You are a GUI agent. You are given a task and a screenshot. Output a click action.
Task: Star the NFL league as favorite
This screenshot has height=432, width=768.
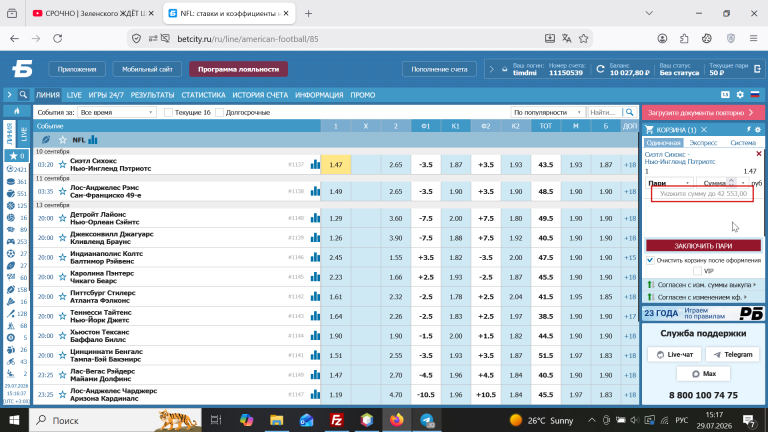62,140
